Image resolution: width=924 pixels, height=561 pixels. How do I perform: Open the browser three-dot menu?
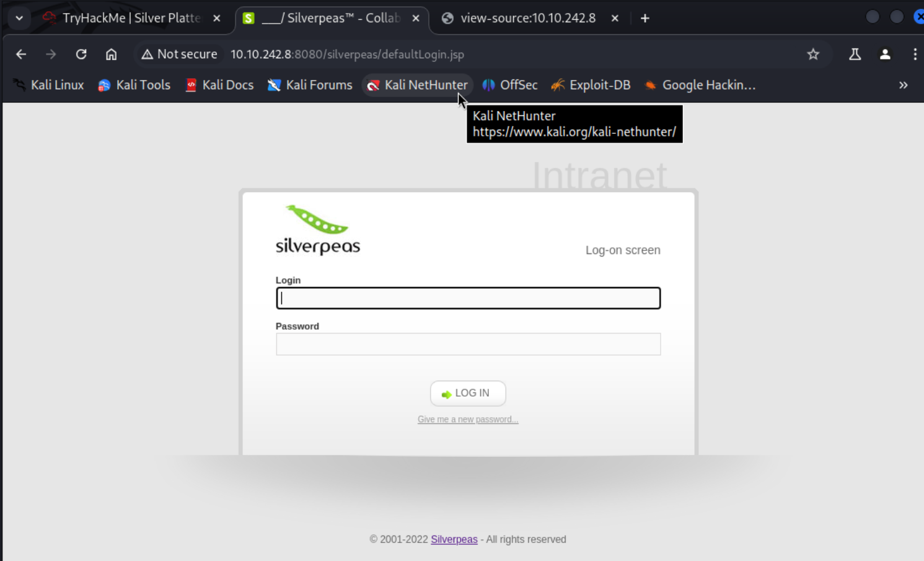(915, 55)
